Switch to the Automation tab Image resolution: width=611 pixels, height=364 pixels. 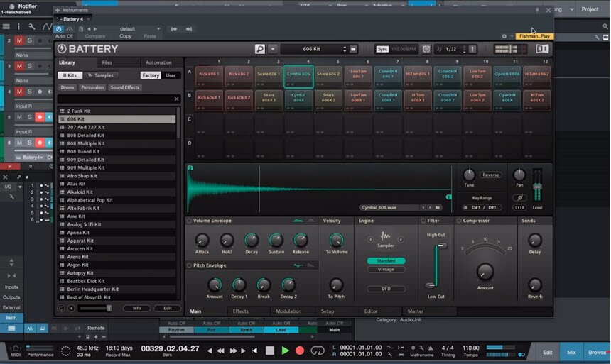pyautogui.click(x=158, y=62)
